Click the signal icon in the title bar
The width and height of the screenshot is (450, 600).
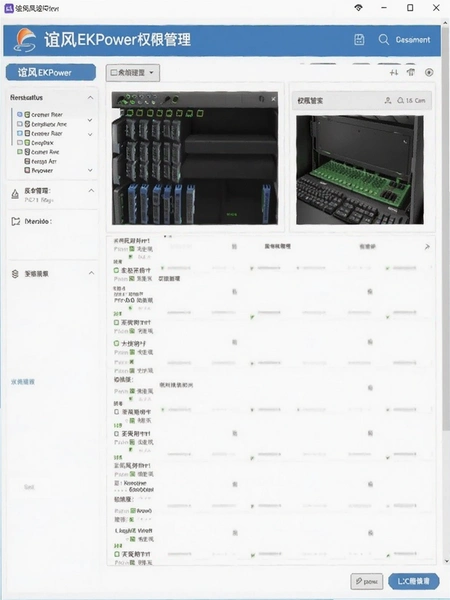358,8
